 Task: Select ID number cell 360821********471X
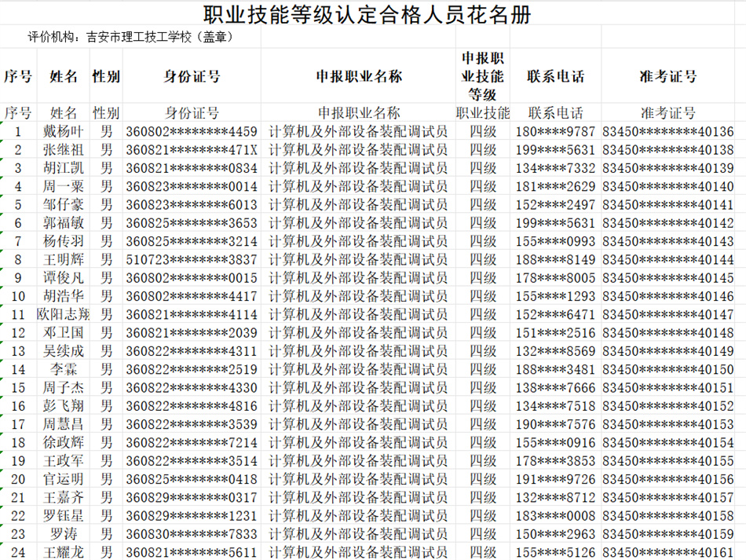(192, 150)
